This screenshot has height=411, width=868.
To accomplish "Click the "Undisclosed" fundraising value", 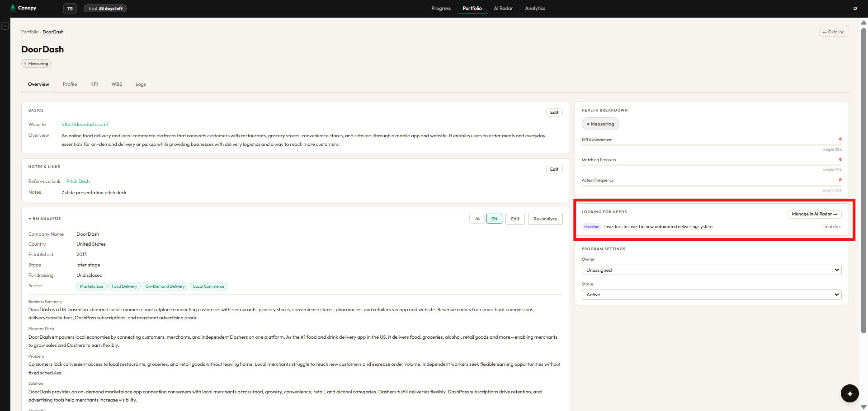I will click(90, 276).
